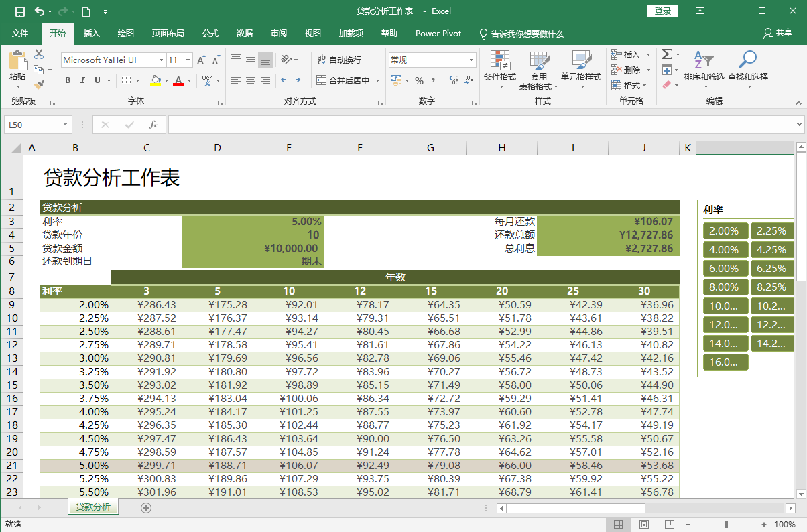Toggle 自动换行 wrap text
Viewport: 807px width, 532px height.
pyautogui.click(x=339, y=60)
